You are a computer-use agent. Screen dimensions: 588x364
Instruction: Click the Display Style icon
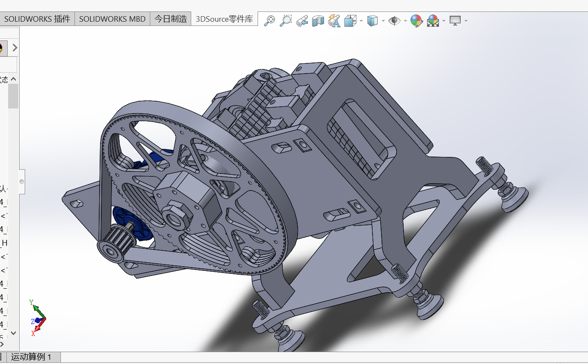[372, 20]
